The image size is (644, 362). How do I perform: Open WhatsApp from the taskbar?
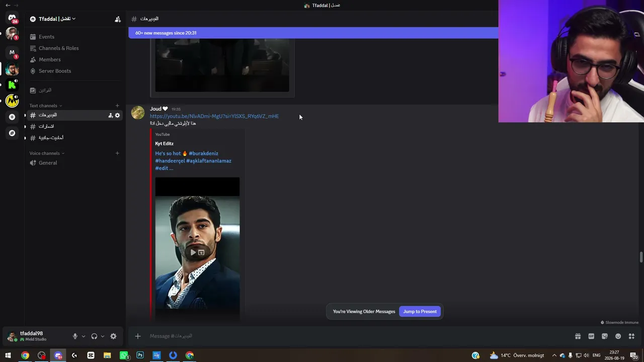124,355
